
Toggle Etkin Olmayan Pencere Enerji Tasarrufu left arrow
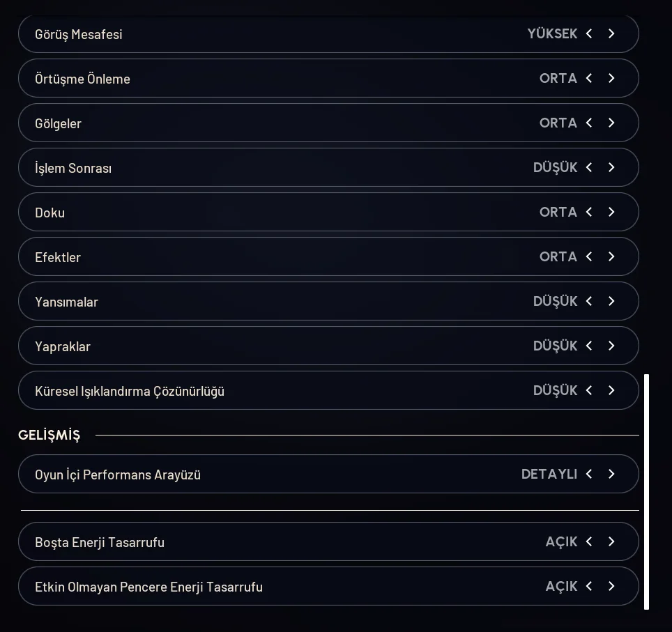tap(589, 586)
